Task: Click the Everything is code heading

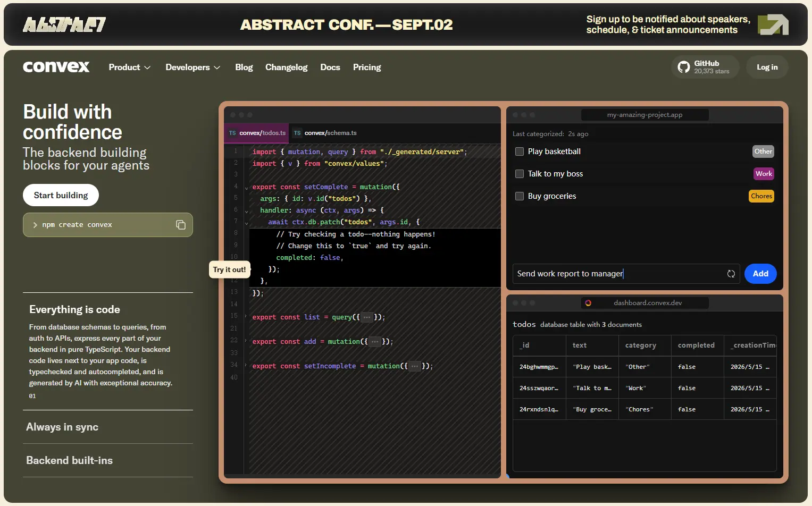Action: pyautogui.click(x=74, y=309)
